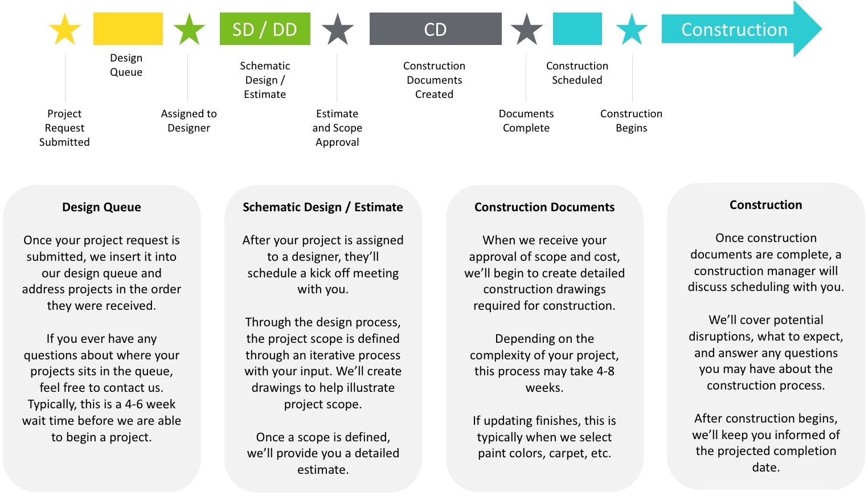Click the Construction info card heading
Image resolution: width=868 pixels, height=500 pixels.
[x=765, y=205]
